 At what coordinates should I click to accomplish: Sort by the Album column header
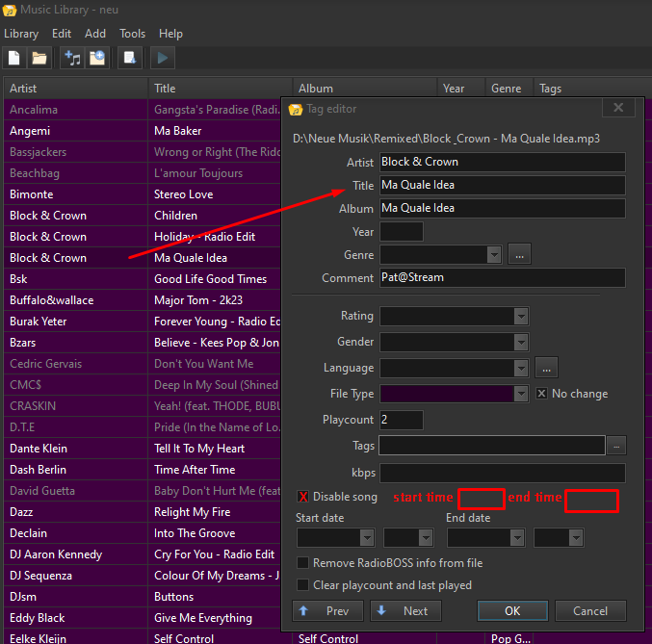point(365,89)
